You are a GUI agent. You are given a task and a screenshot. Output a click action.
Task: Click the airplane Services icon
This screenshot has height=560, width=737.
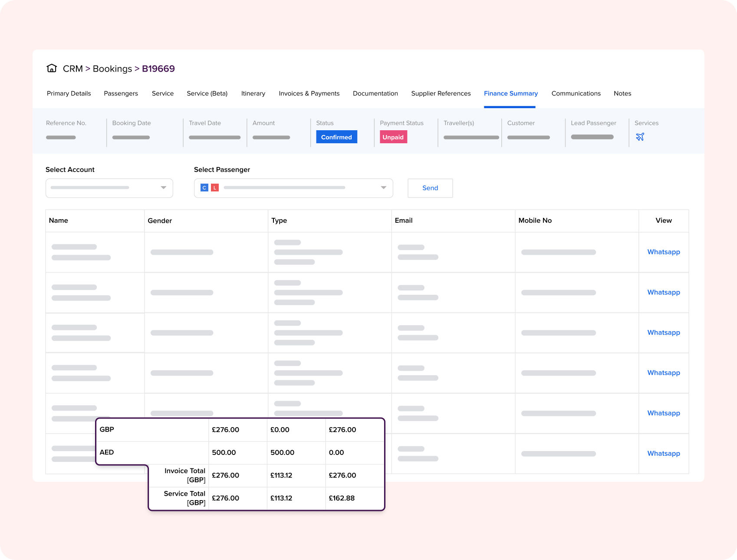click(x=640, y=137)
